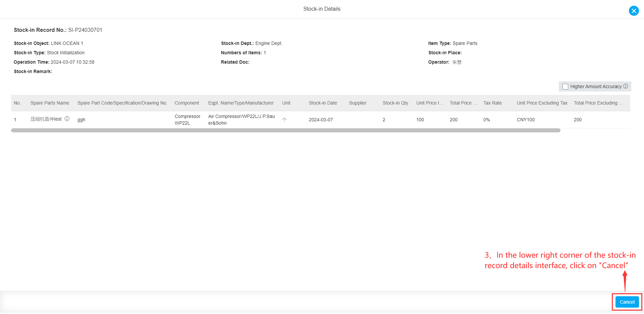644x314 pixels.
Task: Click the Item Type value Spare Parts
Action: click(x=465, y=43)
